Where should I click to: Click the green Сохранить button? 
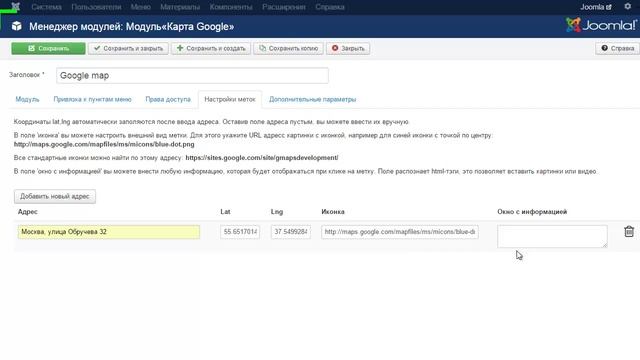click(x=49, y=48)
